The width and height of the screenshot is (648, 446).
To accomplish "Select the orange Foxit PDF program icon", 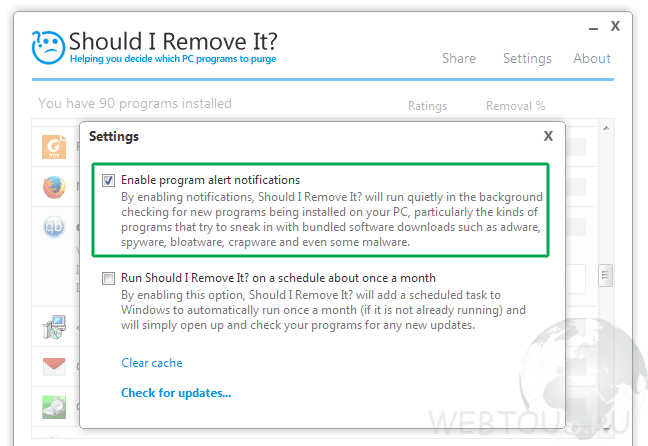I will 54,147.
